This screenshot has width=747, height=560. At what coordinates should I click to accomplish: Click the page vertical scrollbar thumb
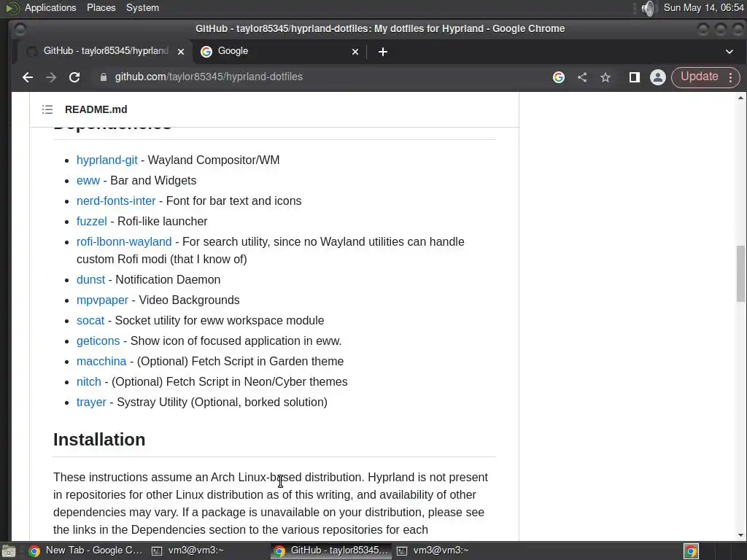tap(740, 274)
